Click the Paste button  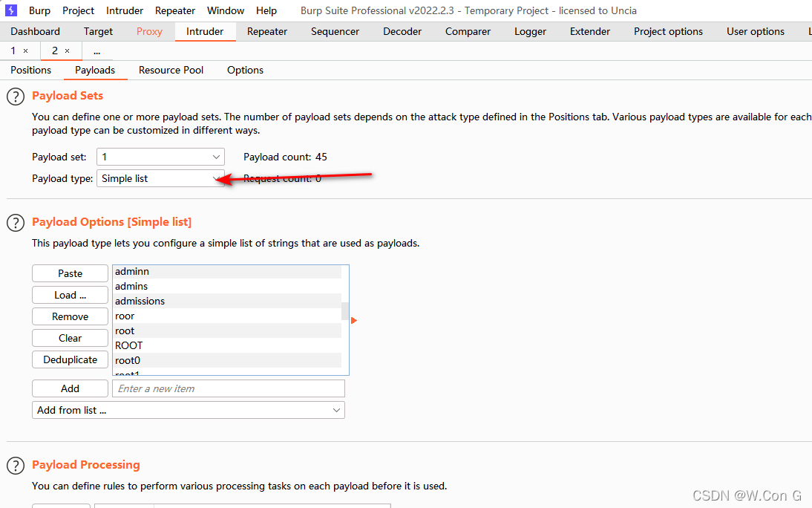click(70, 273)
